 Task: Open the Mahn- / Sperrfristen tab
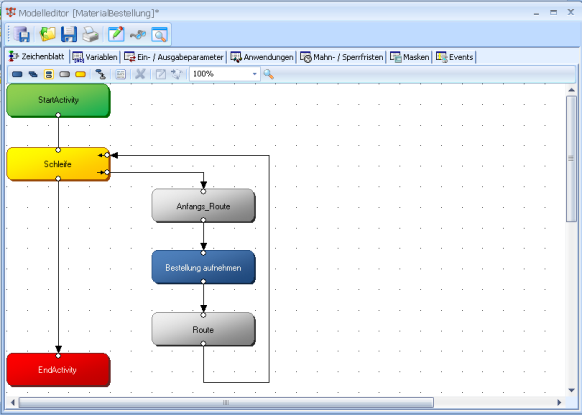pyautogui.click(x=341, y=57)
